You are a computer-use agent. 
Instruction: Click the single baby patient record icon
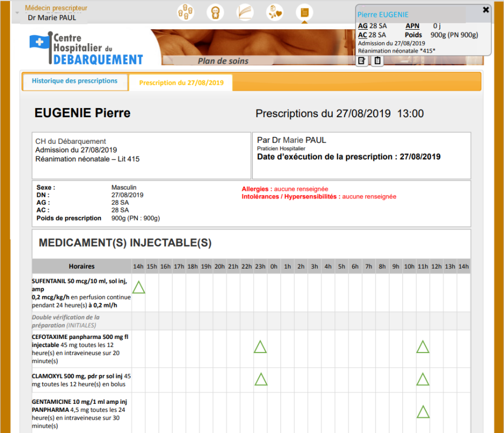(216, 12)
